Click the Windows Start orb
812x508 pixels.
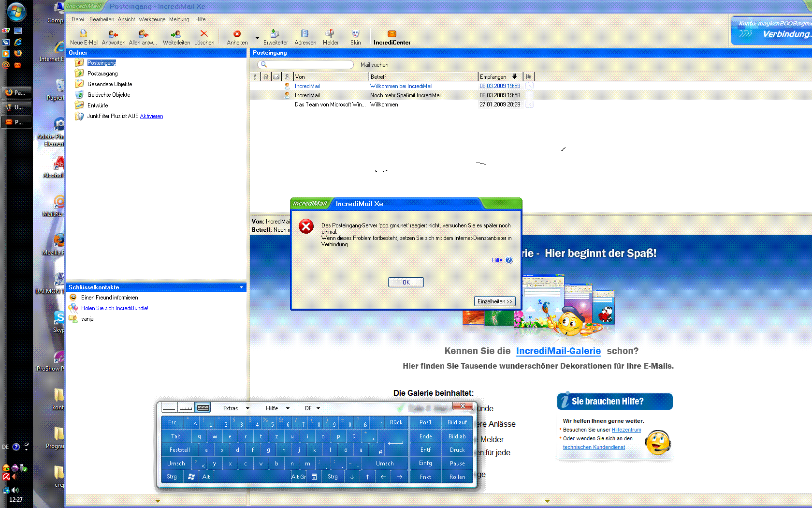tap(16, 13)
